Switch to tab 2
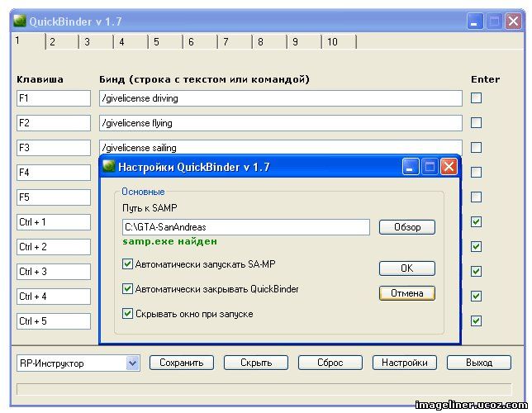Image resolution: width=532 pixels, height=413 pixels. coord(52,42)
